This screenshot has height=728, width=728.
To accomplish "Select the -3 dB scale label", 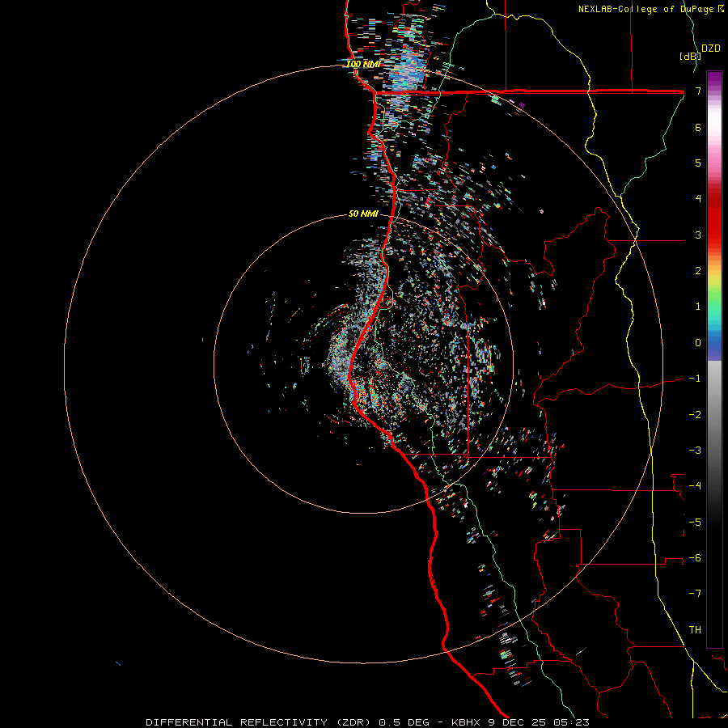I will (695, 451).
